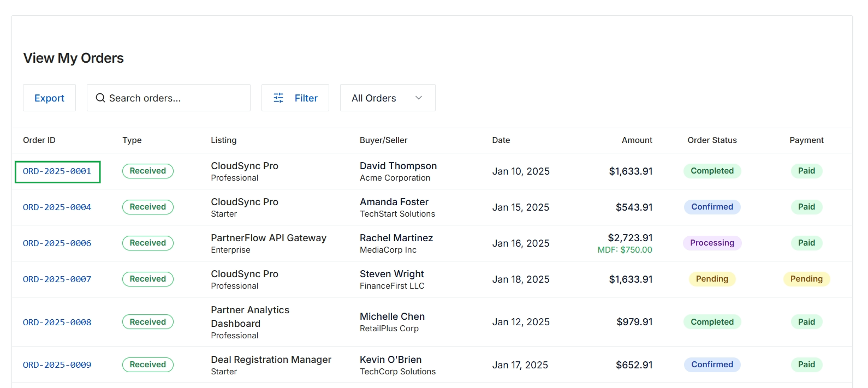Click the MediaCorp Inc company text
Screen dimensions: 868x388
pos(388,250)
